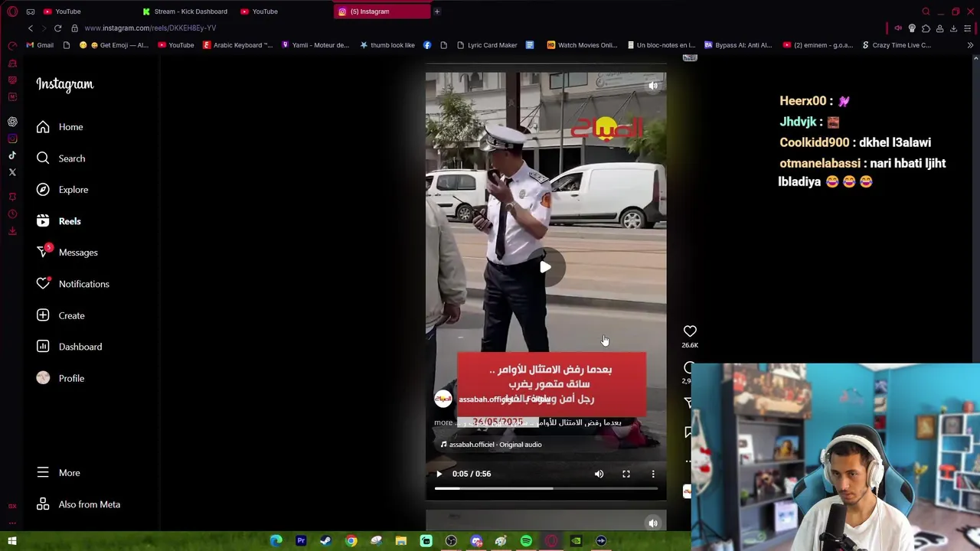Open ChatGPT in Opera sidebar
Image resolution: width=980 pixels, height=551 pixels.
(12, 122)
